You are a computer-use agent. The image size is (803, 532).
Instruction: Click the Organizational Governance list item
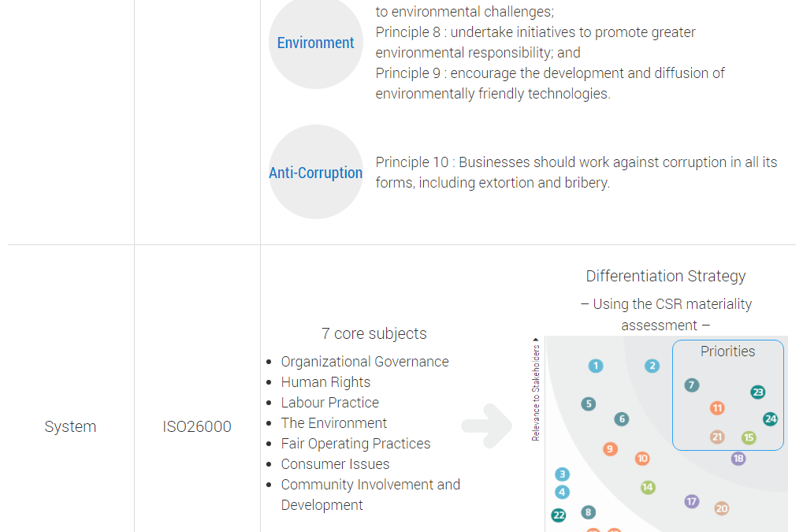365,362
